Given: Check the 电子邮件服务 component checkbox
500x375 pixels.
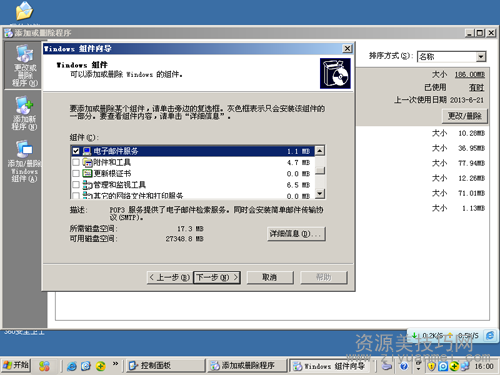Looking at the screenshot, I should pos(76,151).
